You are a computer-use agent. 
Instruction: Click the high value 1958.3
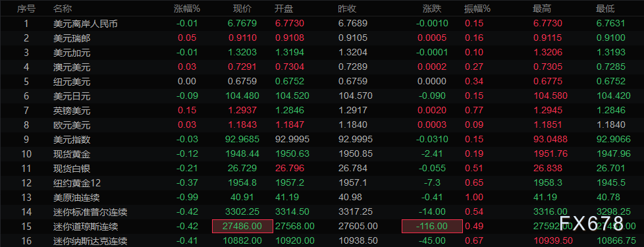(548, 183)
